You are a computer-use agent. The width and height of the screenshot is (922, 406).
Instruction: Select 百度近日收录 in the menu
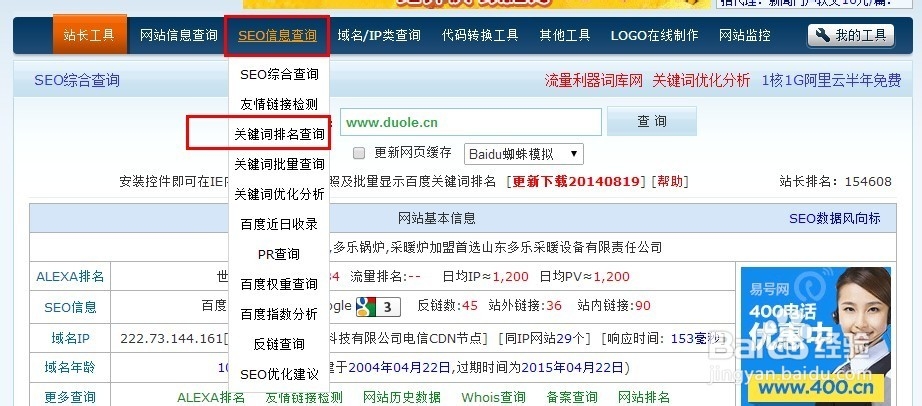(x=279, y=224)
